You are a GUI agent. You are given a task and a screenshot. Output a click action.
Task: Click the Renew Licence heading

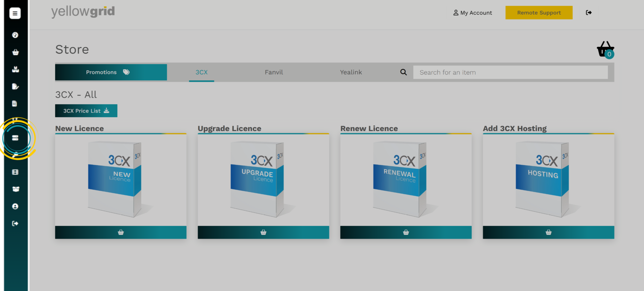[369, 129]
